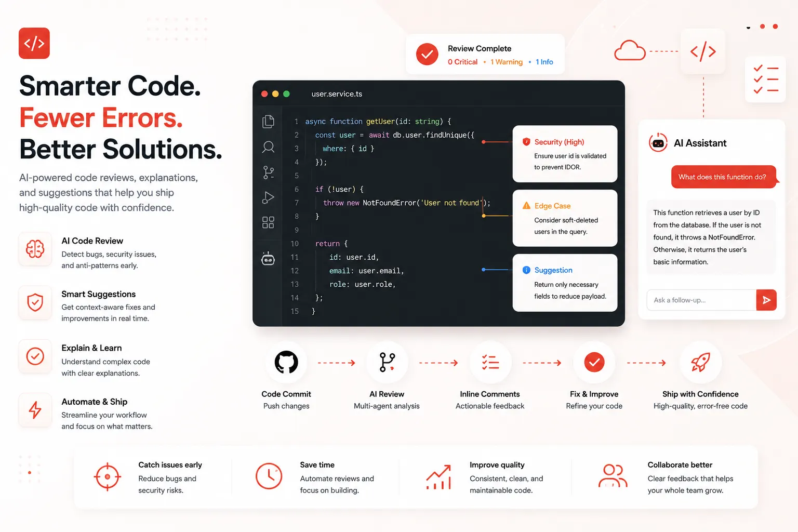798x532 pixels.
Task: Click the "0 Critical" status label
Action: pyautogui.click(x=462, y=62)
